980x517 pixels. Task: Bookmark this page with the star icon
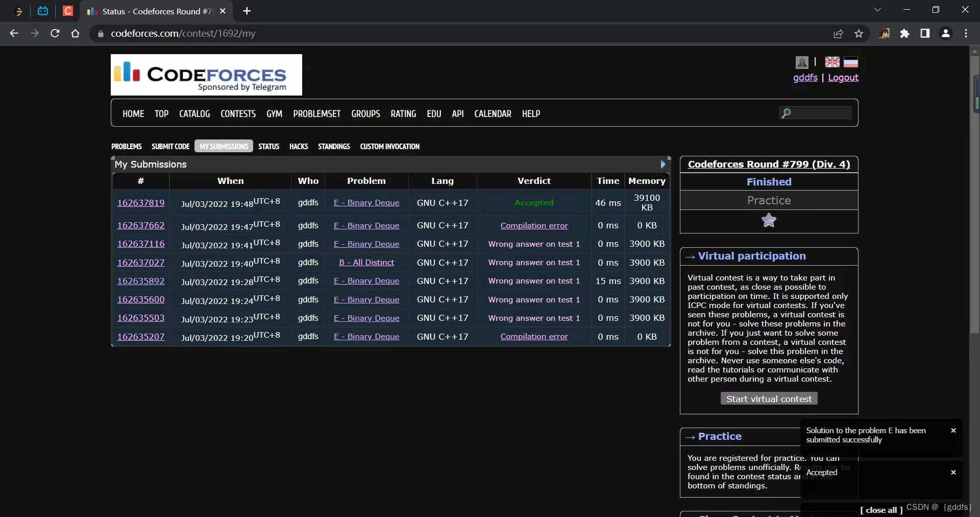tap(859, 33)
